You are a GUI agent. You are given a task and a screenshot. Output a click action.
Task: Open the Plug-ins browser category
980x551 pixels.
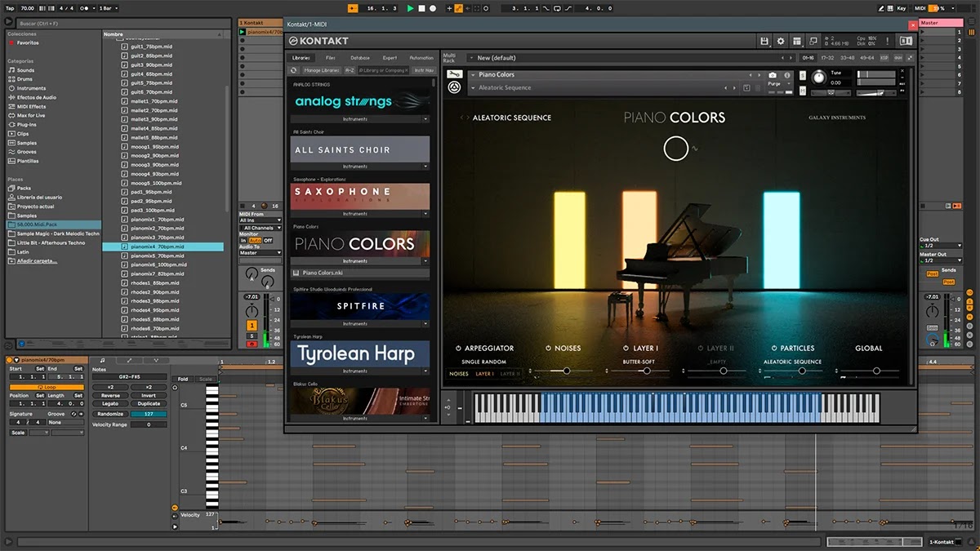tap(27, 125)
